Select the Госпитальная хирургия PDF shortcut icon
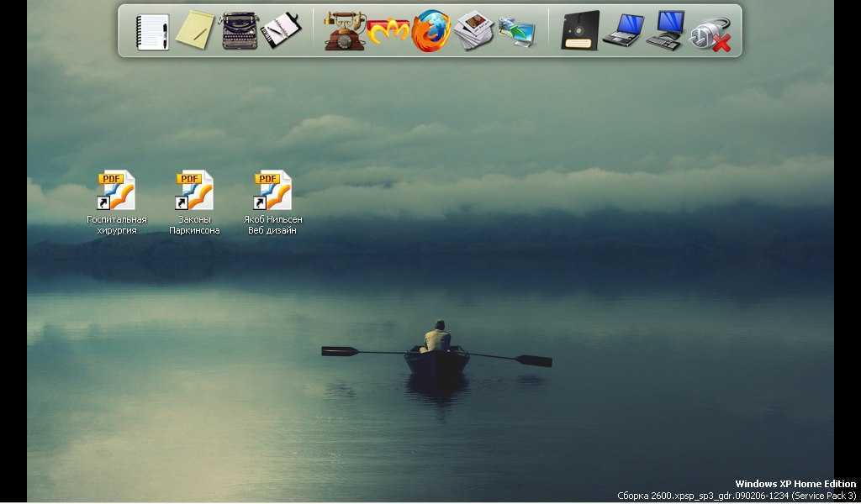 pos(116,190)
